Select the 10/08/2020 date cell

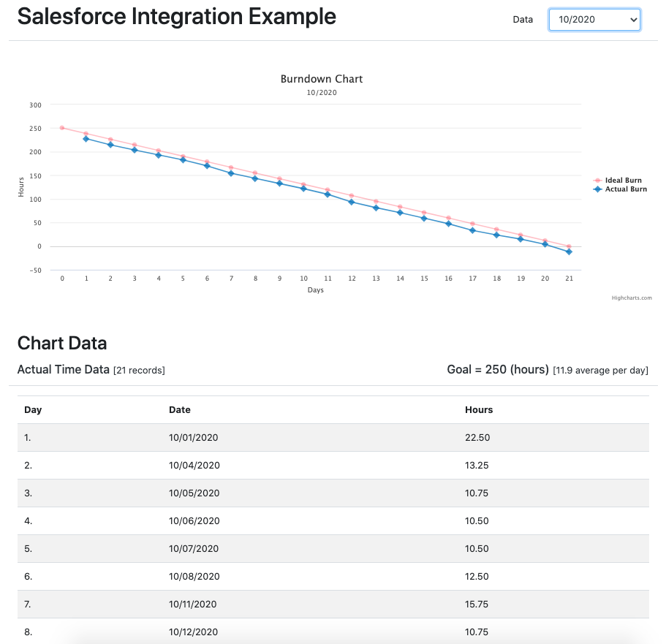194,577
